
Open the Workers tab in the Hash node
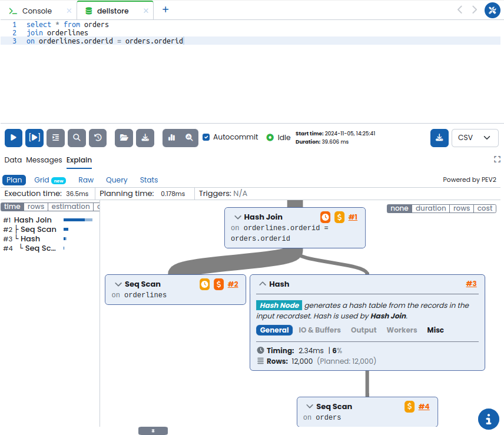pyautogui.click(x=402, y=330)
